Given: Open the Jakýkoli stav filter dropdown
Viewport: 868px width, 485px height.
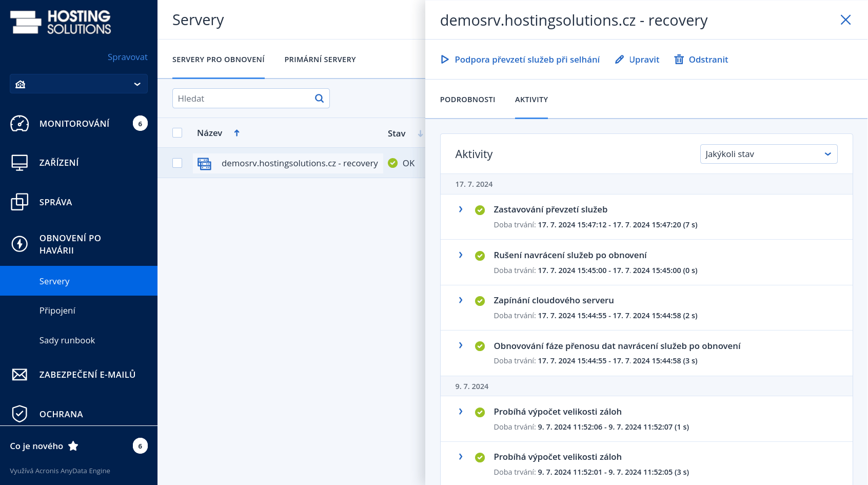Looking at the screenshot, I should pyautogui.click(x=768, y=154).
